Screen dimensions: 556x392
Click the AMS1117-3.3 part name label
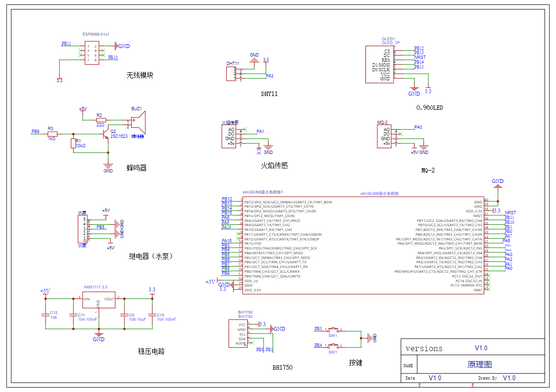(96, 287)
